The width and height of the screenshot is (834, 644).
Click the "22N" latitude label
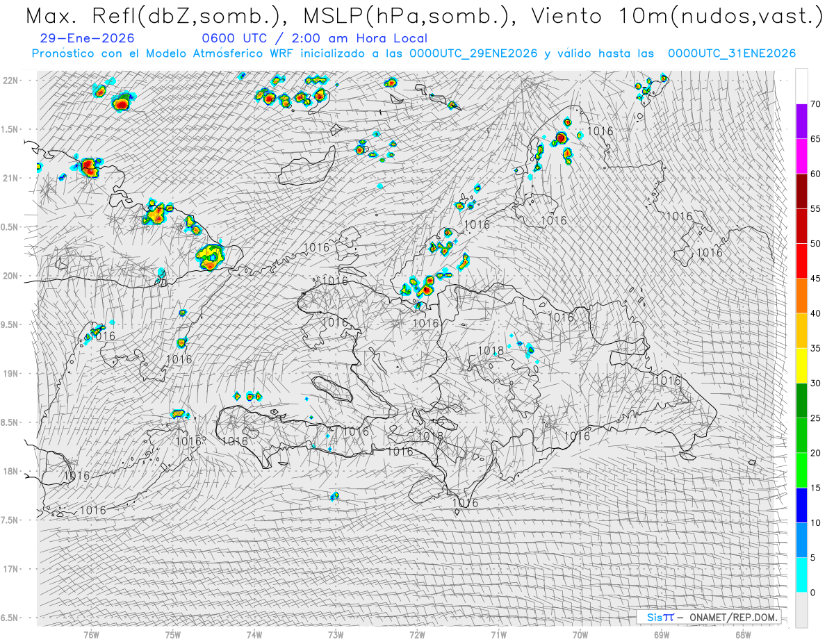(11, 80)
